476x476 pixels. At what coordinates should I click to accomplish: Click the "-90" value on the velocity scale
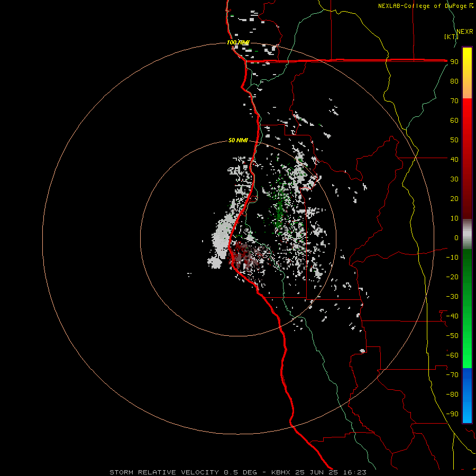(452, 414)
